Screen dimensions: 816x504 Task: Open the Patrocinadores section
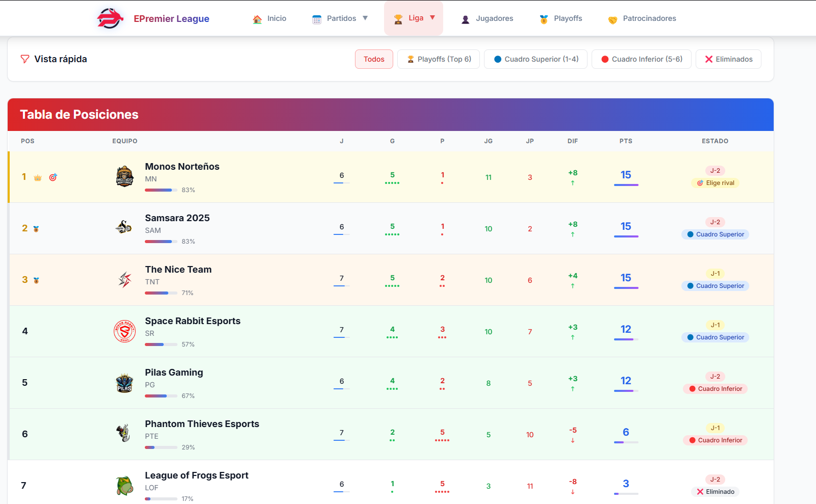pyautogui.click(x=642, y=18)
